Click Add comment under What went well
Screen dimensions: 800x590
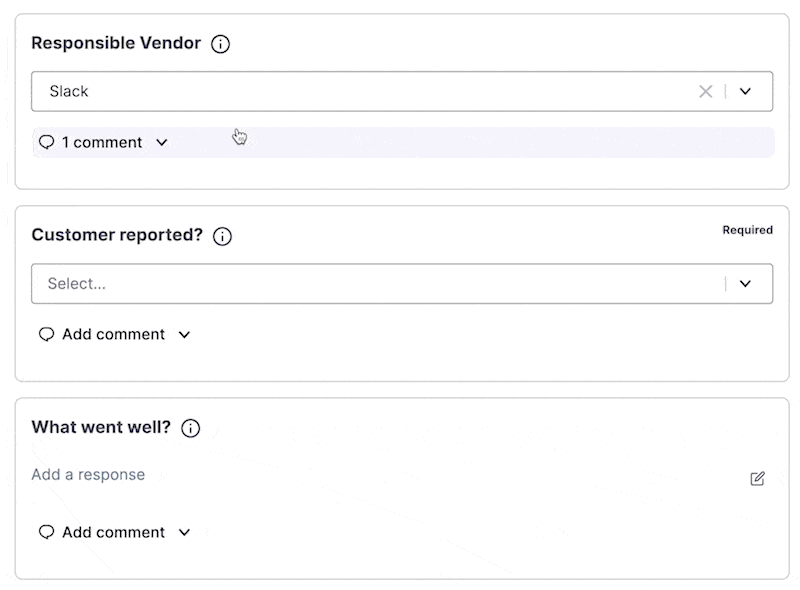coord(113,532)
